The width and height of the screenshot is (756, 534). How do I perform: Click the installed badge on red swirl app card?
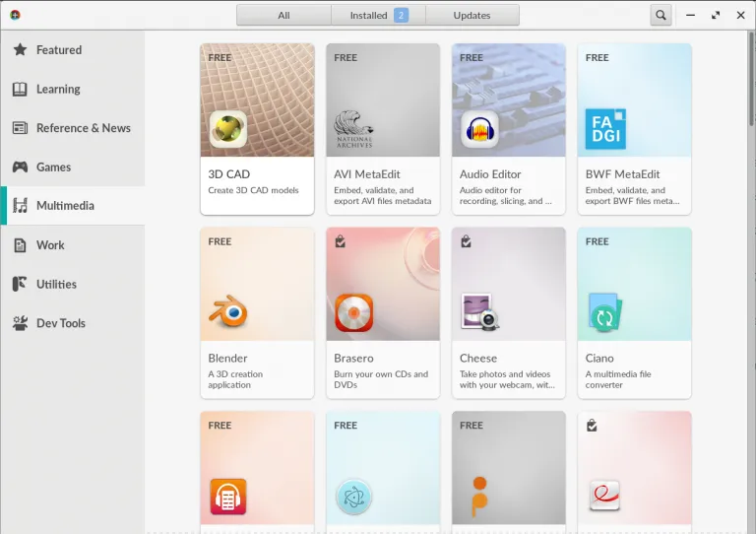pyautogui.click(x=592, y=425)
